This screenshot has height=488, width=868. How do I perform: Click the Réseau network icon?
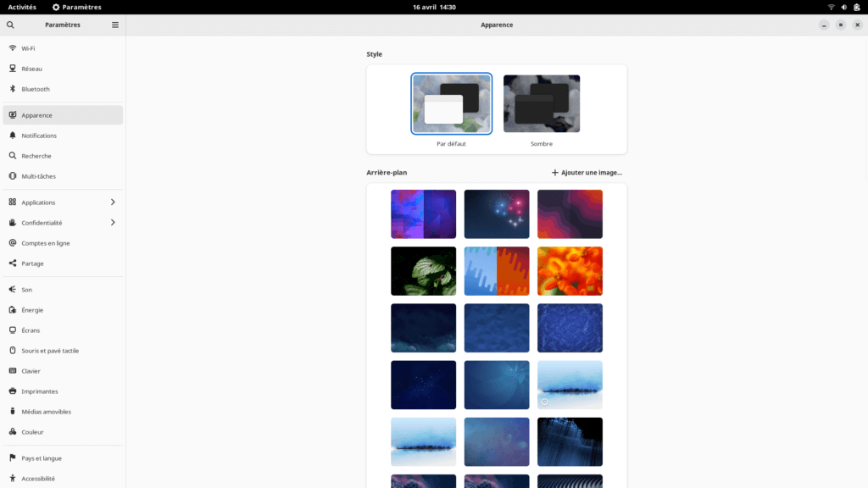coord(13,69)
